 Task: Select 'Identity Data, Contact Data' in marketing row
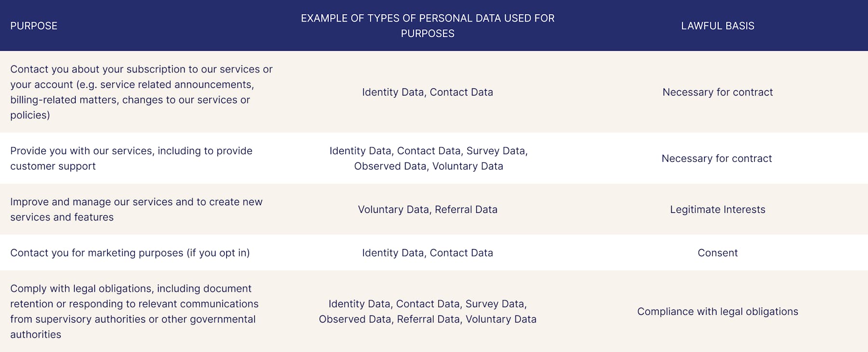(x=428, y=253)
